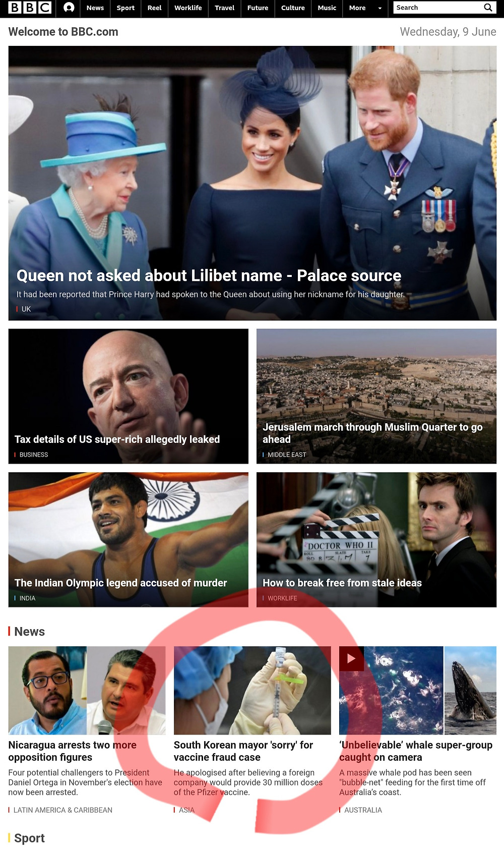
Task: View Indian Olympic legend accused story
Action: (x=120, y=583)
